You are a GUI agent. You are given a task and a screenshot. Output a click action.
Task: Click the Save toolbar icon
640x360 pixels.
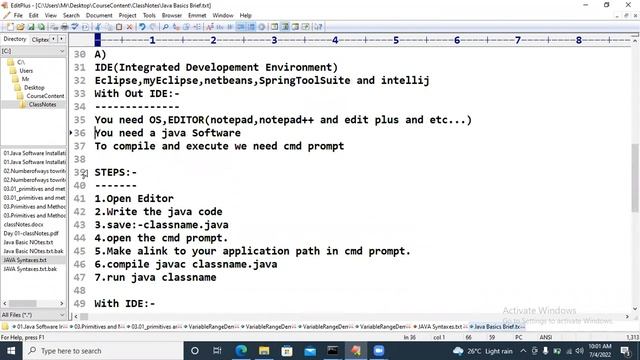(31, 27)
